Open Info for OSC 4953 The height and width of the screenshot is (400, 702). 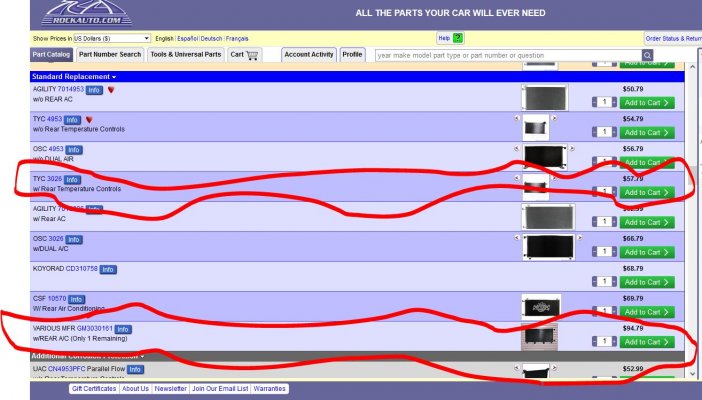click(x=74, y=150)
